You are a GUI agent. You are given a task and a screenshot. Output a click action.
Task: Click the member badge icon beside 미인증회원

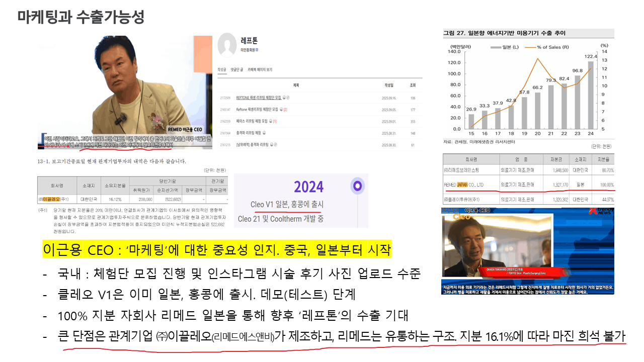click(x=257, y=50)
